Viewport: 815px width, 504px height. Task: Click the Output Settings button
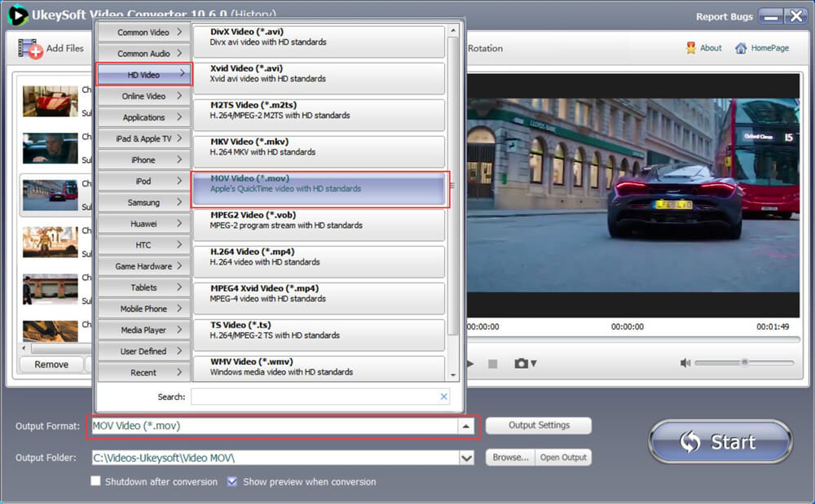[539, 425]
